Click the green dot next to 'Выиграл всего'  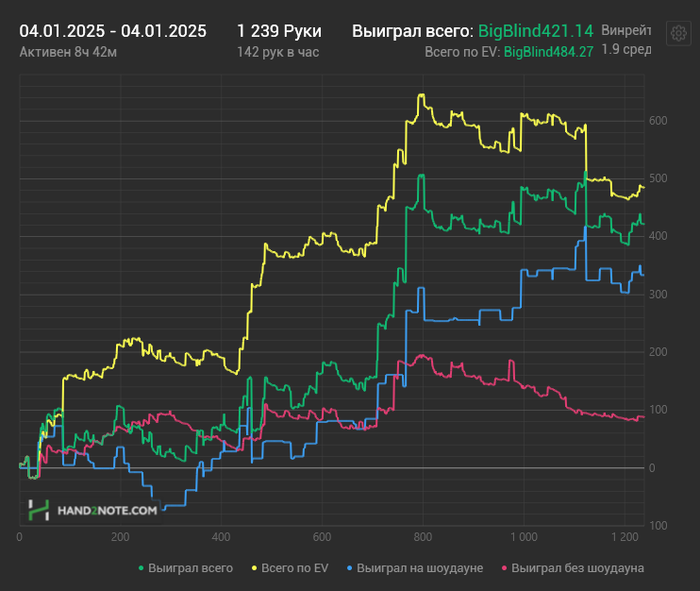pyautogui.click(x=141, y=568)
